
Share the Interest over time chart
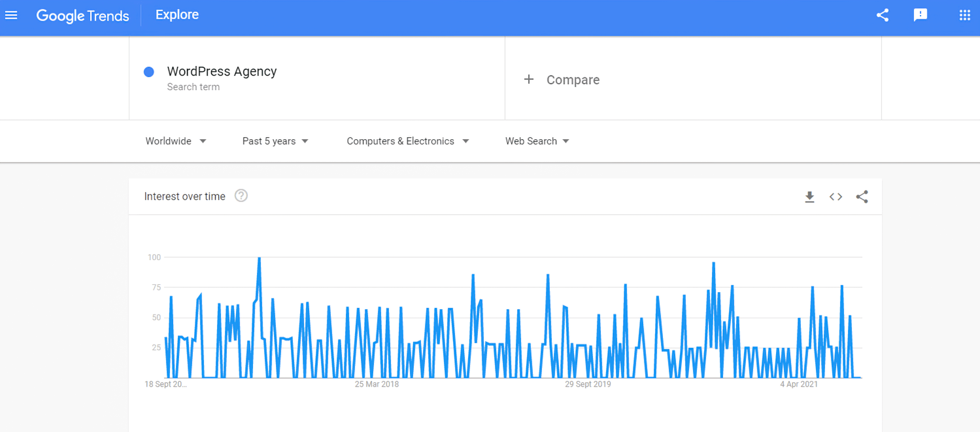(862, 197)
